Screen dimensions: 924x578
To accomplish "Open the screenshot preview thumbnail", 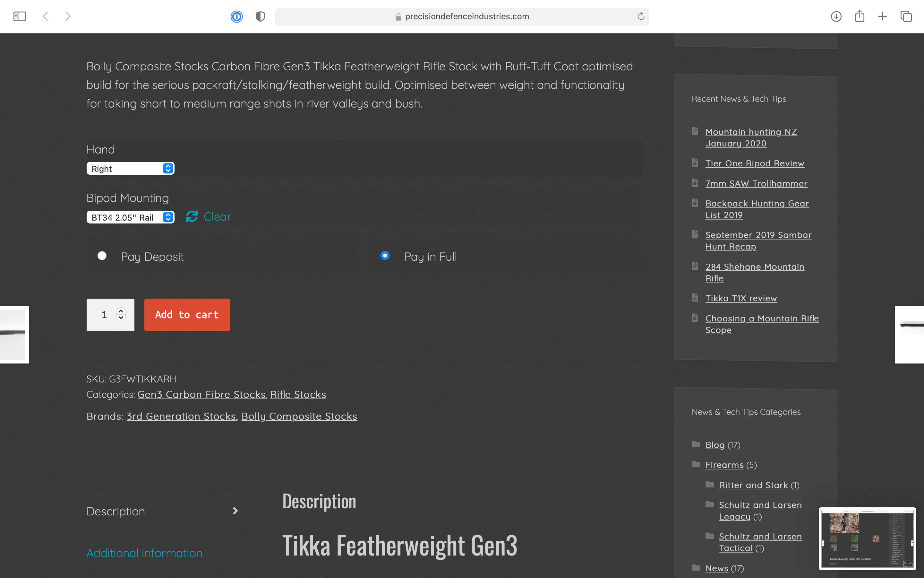I will point(867,539).
